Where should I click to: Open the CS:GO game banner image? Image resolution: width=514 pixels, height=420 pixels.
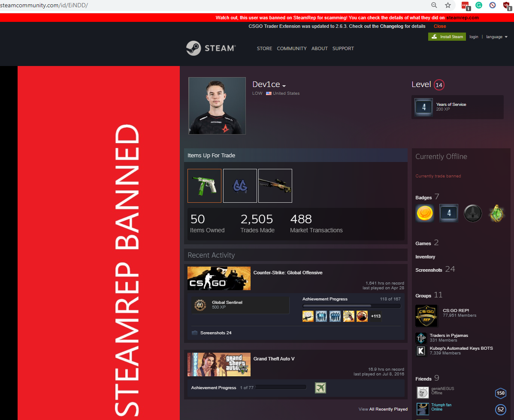pyautogui.click(x=219, y=278)
